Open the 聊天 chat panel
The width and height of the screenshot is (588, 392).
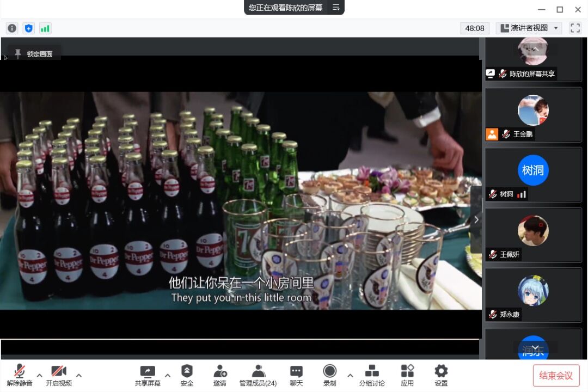click(296, 375)
